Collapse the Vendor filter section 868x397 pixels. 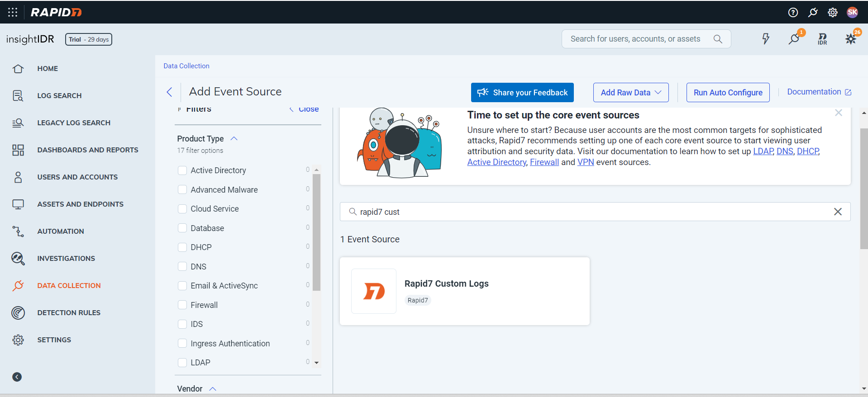tap(213, 389)
